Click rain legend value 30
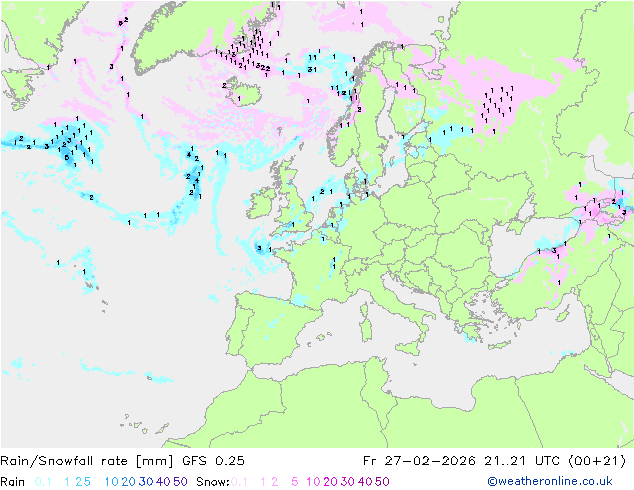634x490 pixels. [x=146, y=482]
